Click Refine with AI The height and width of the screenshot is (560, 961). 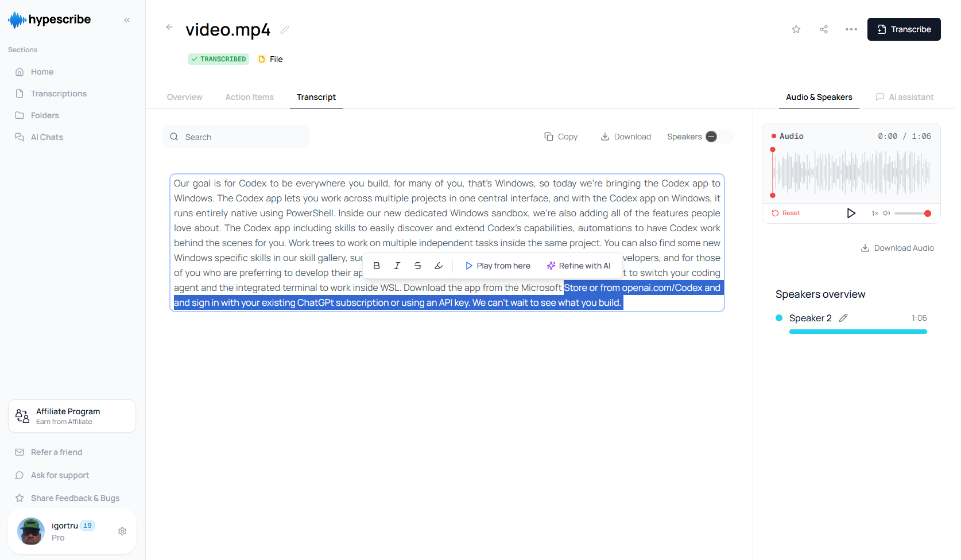[x=579, y=266]
